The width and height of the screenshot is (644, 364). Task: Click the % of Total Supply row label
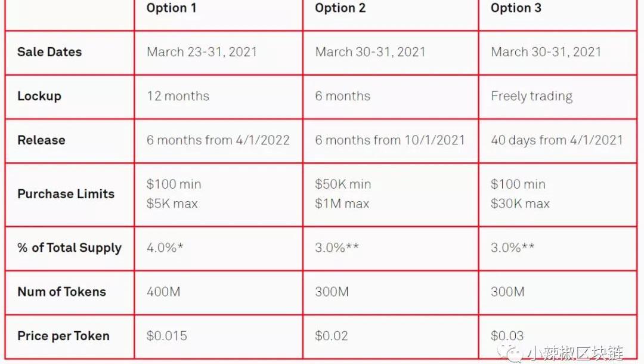tap(69, 248)
